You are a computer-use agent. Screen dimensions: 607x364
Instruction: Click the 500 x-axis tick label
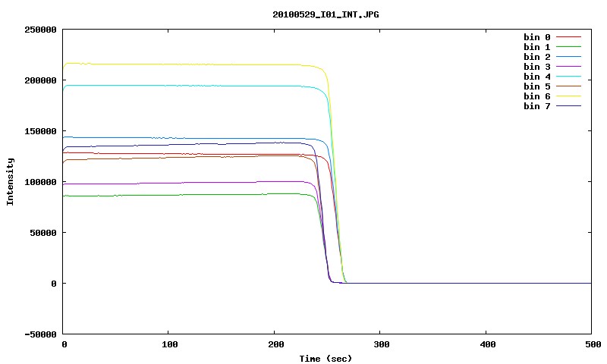(593, 344)
